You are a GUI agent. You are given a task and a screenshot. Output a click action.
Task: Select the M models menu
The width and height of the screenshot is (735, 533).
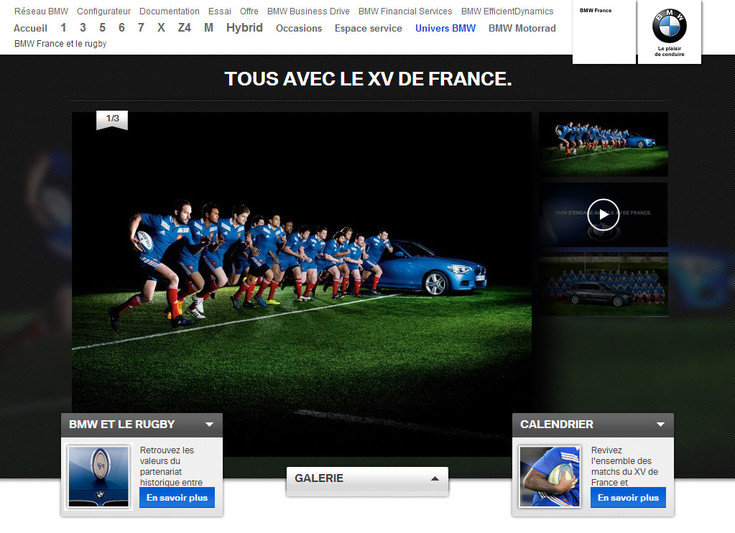coord(209,28)
